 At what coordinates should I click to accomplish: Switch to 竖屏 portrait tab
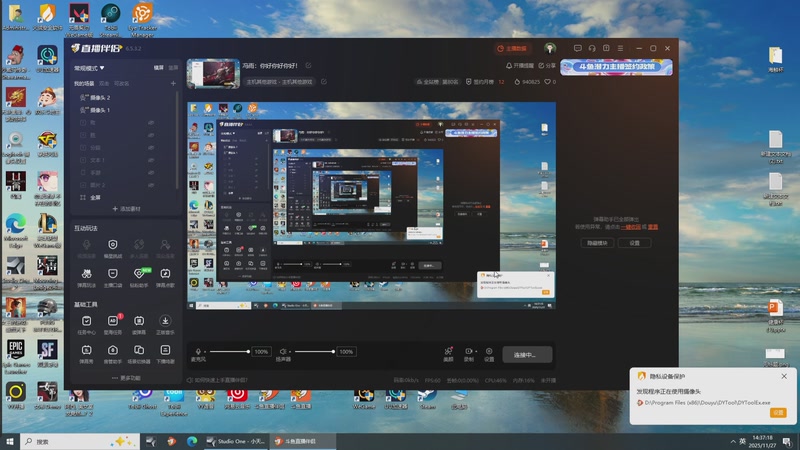pos(173,68)
